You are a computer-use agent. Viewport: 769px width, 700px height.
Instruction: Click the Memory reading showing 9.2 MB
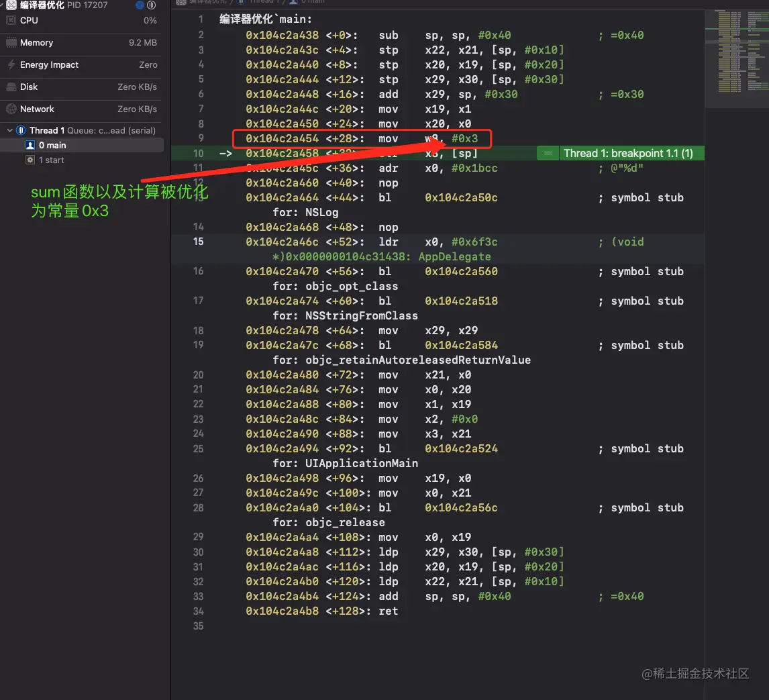pos(143,43)
